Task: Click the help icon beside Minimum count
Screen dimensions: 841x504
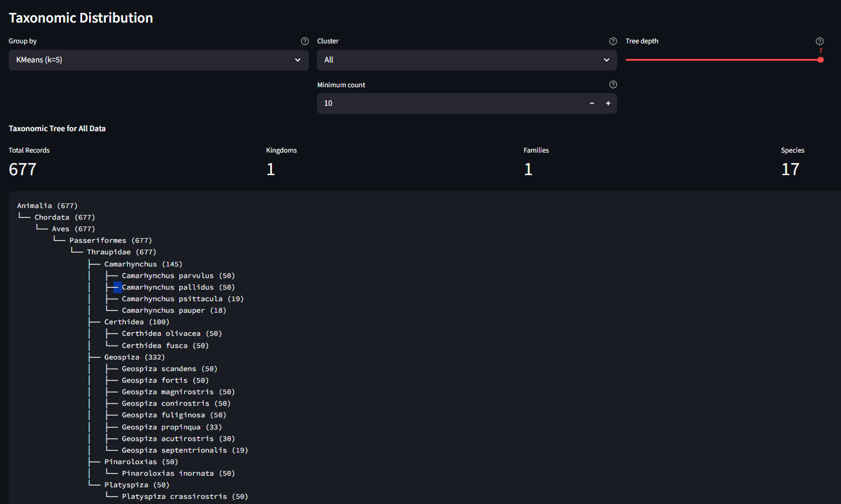Action: coord(613,84)
